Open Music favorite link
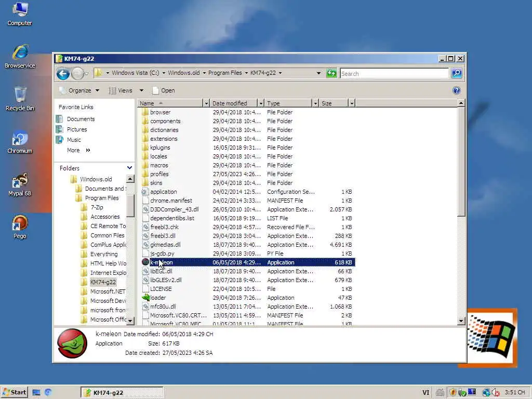 pyautogui.click(x=74, y=139)
